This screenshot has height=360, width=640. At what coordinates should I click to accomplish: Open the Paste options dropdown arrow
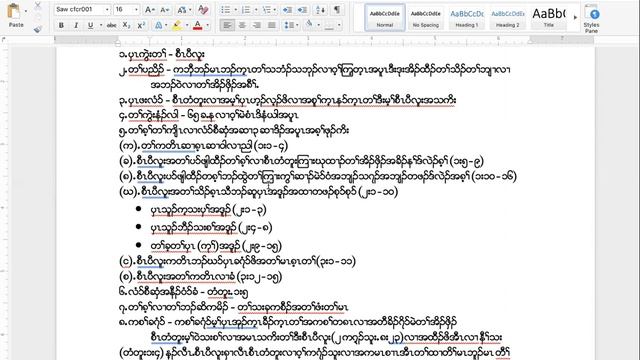tap(25, 11)
